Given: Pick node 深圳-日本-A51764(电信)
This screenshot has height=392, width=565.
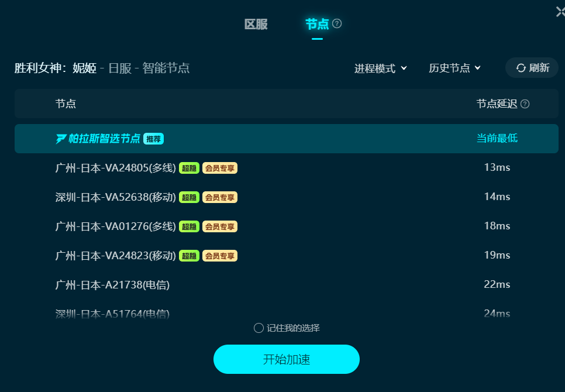Looking at the screenshot, I should click(287, 313).
